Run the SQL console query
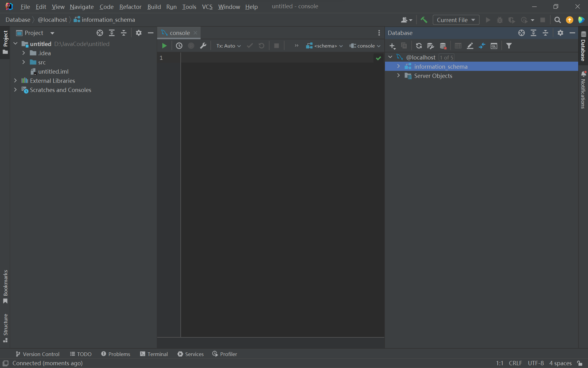Viewport: 588px width, 368px height. pos(164,45)
